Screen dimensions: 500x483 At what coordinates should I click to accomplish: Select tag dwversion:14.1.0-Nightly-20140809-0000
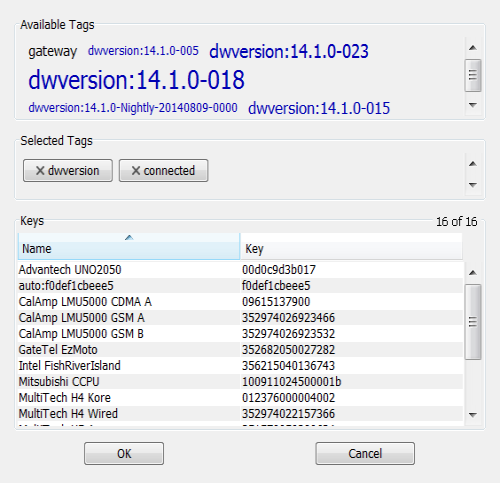(x=133, y=108)
